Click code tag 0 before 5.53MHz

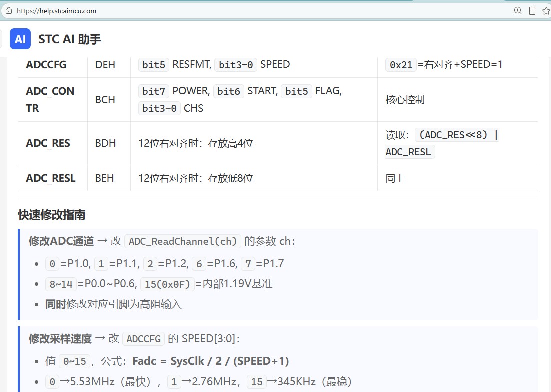(x=52, y=382)
